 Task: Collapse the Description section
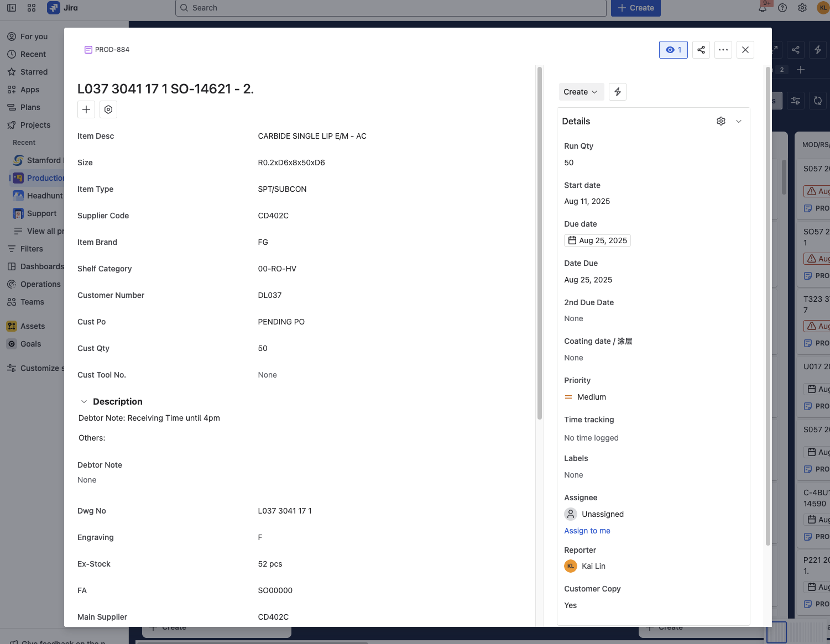84,402
